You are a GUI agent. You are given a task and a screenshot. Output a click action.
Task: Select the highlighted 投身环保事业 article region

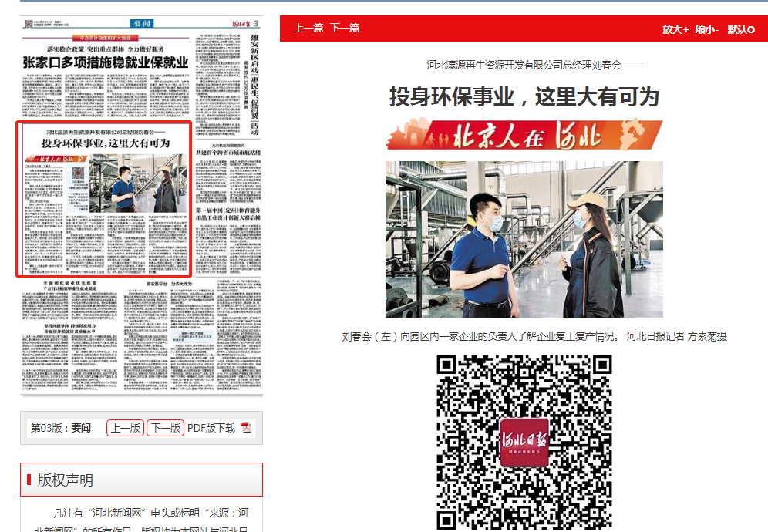pos(104,198)
